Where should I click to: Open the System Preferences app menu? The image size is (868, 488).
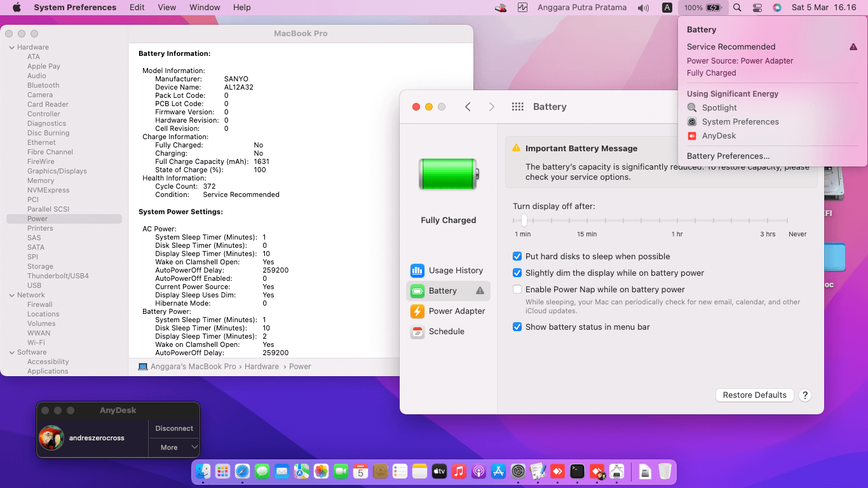(75, 8)
